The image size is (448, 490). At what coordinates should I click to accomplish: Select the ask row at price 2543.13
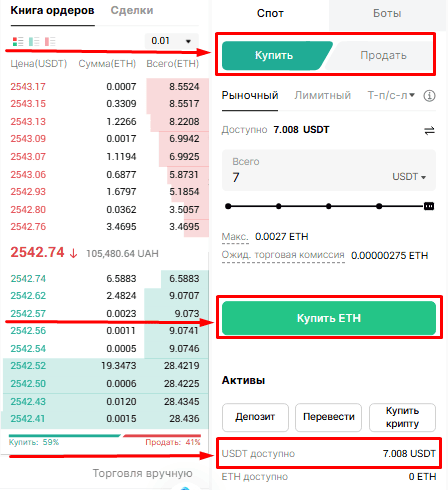[105, 122]
